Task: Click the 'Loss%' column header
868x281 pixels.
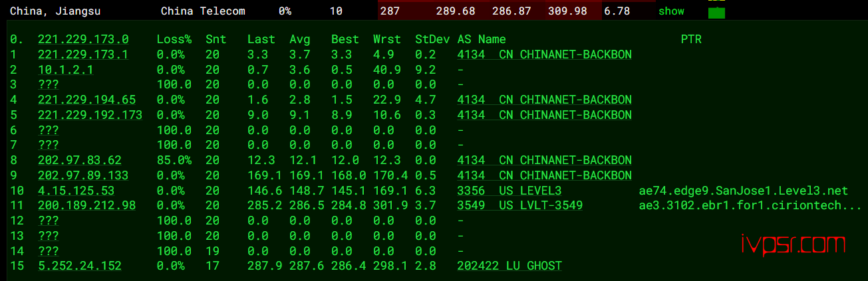Action: click(174, 39)
